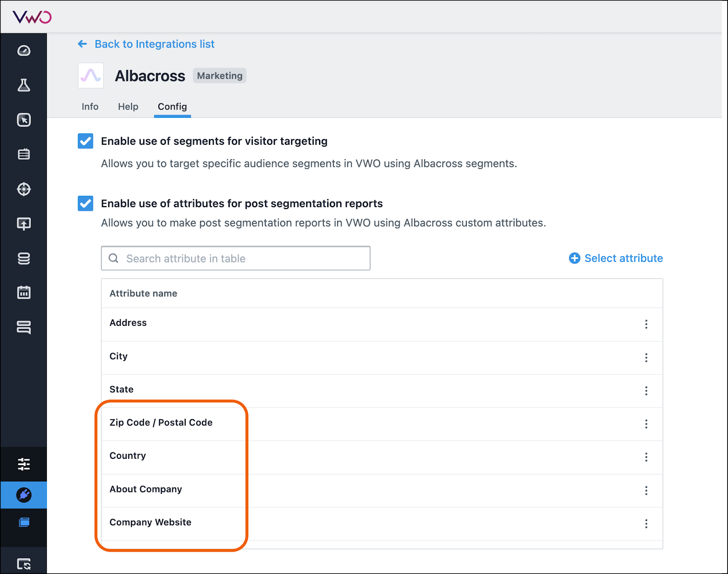Open the clipboard plan icon in sidebar

[x=24, y=154]
